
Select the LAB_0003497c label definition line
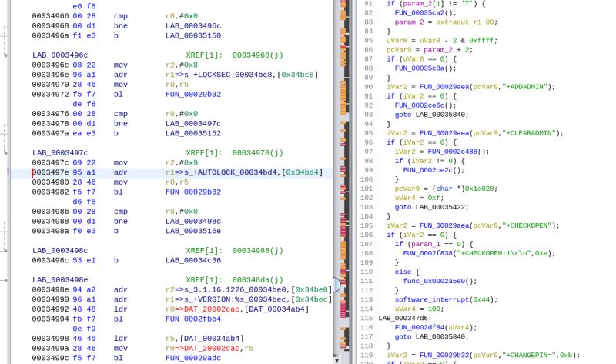click(x=60, y=153)
